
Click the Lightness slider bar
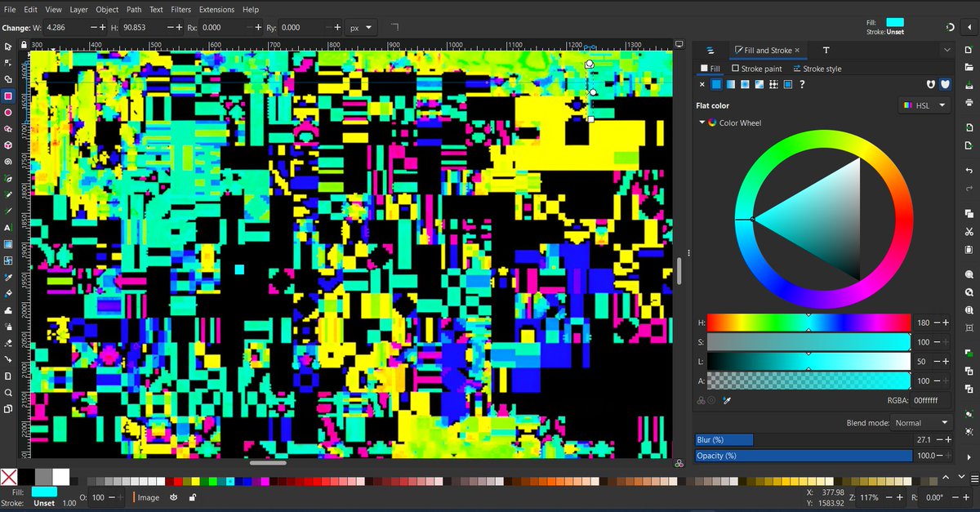pyautogui.click(x=808, y=361)
